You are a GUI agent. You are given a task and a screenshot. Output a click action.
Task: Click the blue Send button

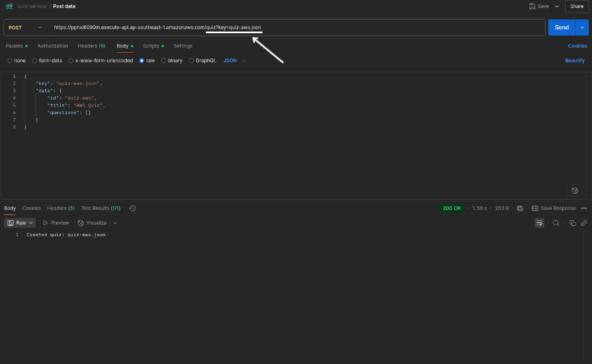click(x=562, y=28)
